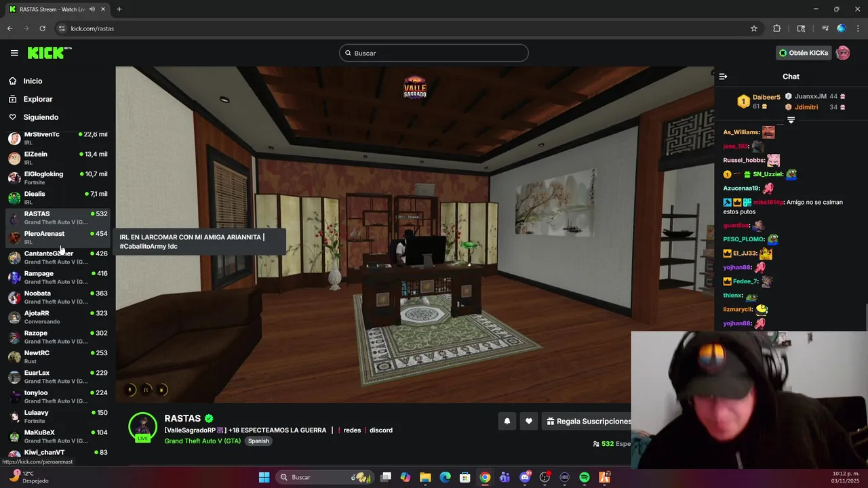Screen dimensions: 868x488
Task: Open the Chrome three-dot menu
Action: click(859, 28)
